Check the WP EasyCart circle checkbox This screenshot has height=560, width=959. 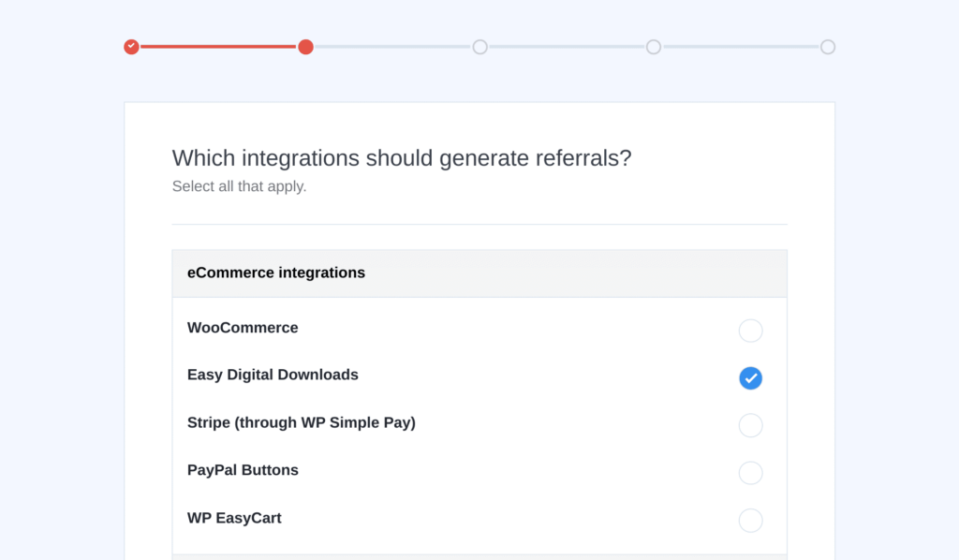tap(750, 521)
